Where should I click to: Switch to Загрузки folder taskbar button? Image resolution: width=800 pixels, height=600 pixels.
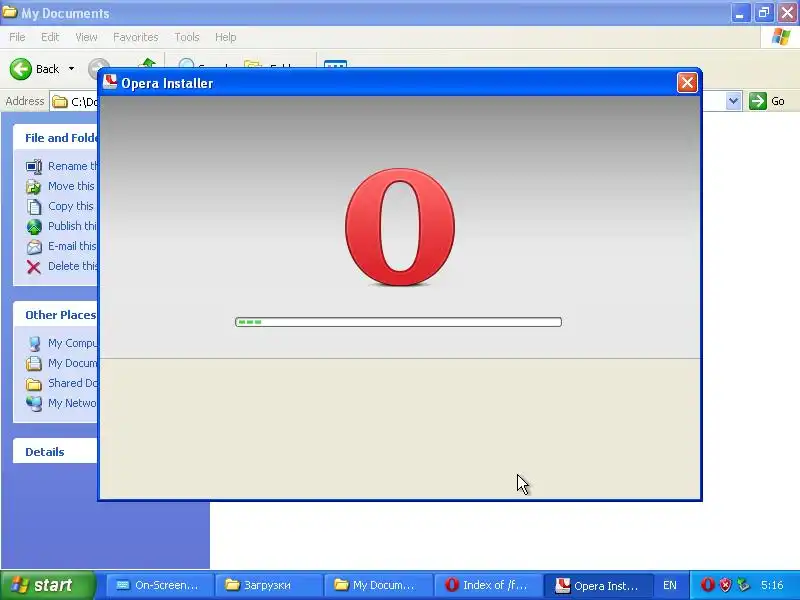coord(269,585)
